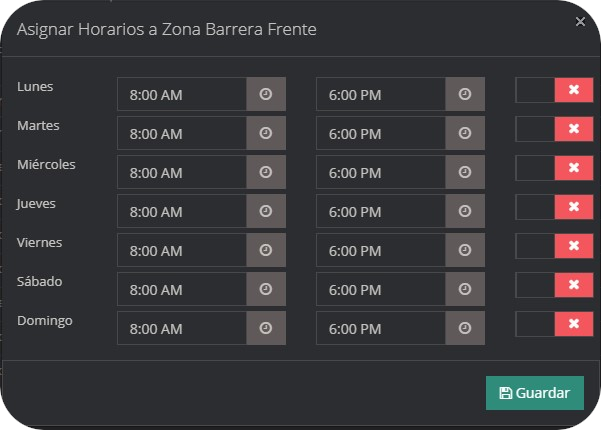This screenshot has width=602, height=430.
Task: Click clock icon for Lunes start time
Action: click(266, 94)
